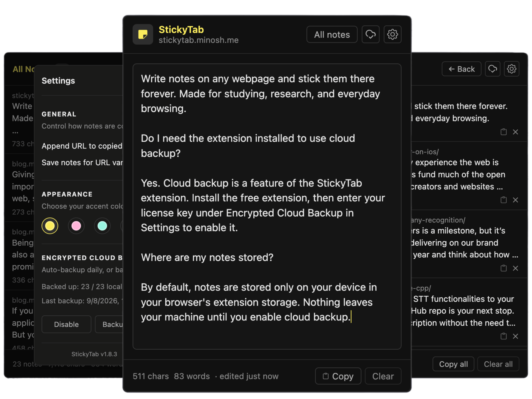Click Copy all in right notes window
Viewport: 532px width, 399px height.
pos(453,364)
